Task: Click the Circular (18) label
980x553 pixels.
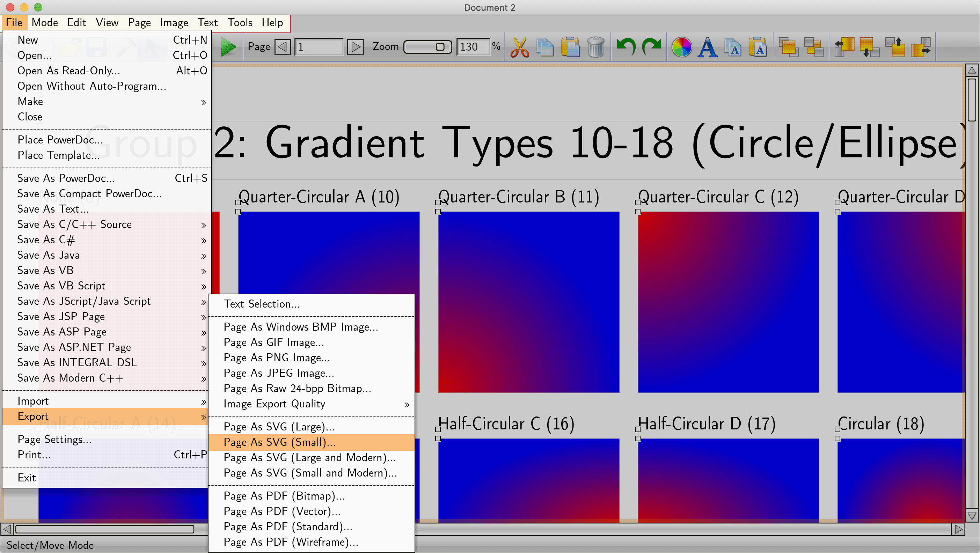Action: (881, 424)
